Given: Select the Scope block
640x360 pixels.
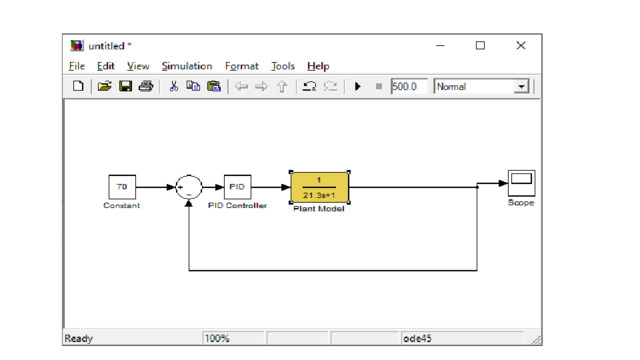Looking at the screenshot, I should coord(521,183).
